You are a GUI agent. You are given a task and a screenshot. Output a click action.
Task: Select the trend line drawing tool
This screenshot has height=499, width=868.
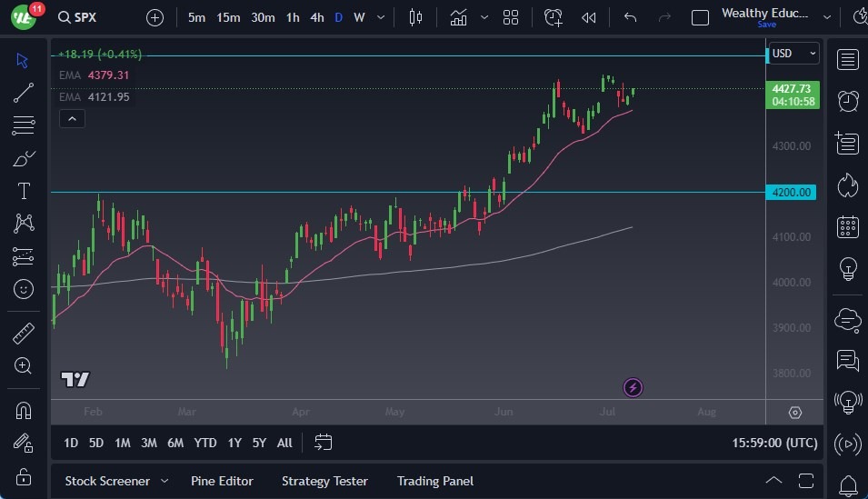click(24, 92)
